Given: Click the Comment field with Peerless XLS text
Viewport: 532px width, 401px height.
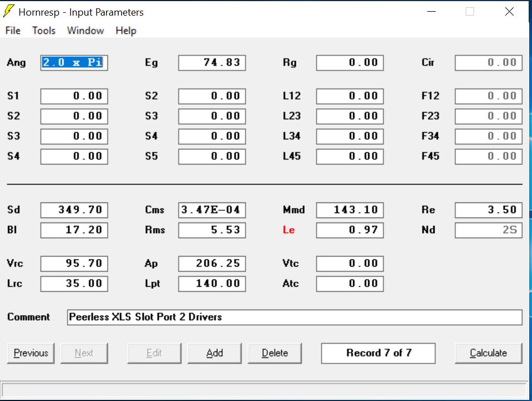Looking at the screenshot, I should tap(295, 317).
